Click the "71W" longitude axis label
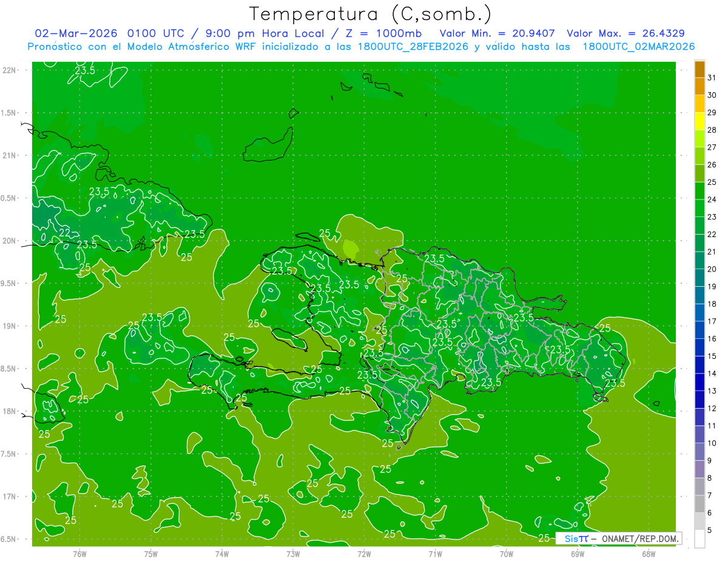The image size is (728, 562). (x=435, y=554)
